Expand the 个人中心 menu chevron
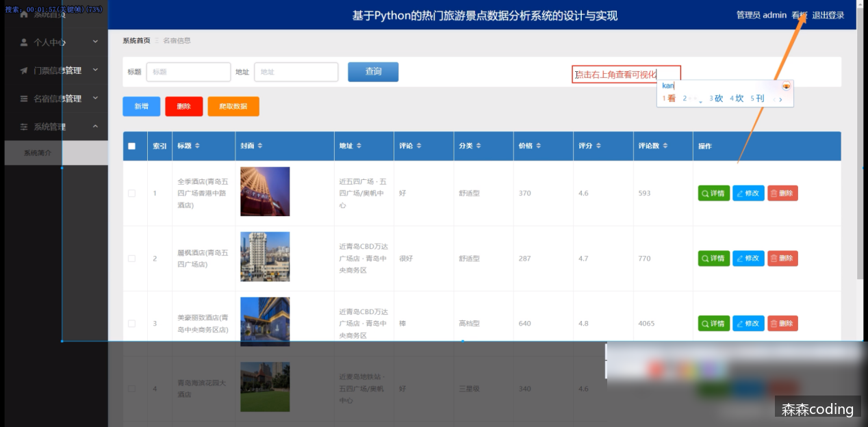868x427 pixels. point(95,42)
